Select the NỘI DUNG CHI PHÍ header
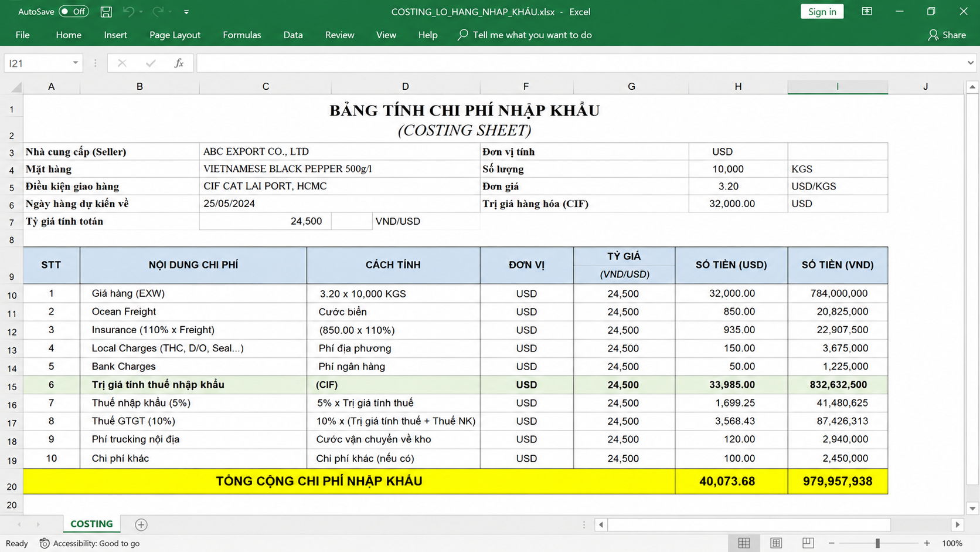 pyautogui.click(x=193, y=265)
